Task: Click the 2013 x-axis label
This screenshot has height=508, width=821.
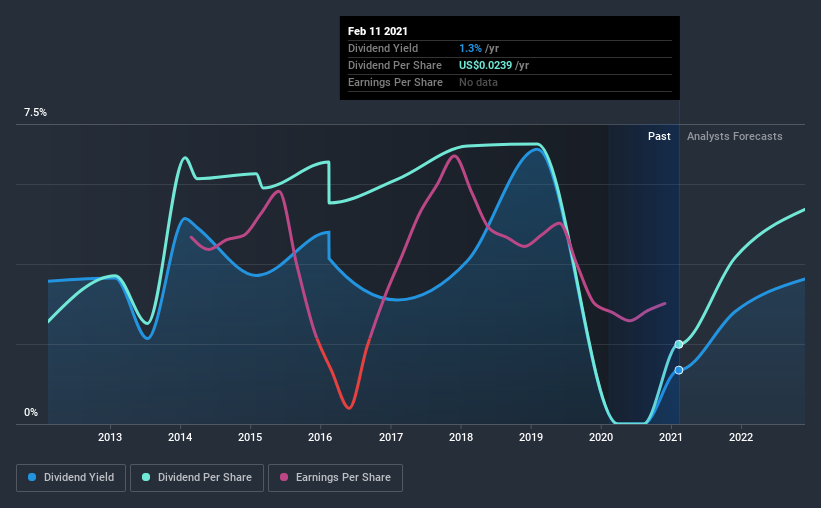Action: tap(110, 437)
